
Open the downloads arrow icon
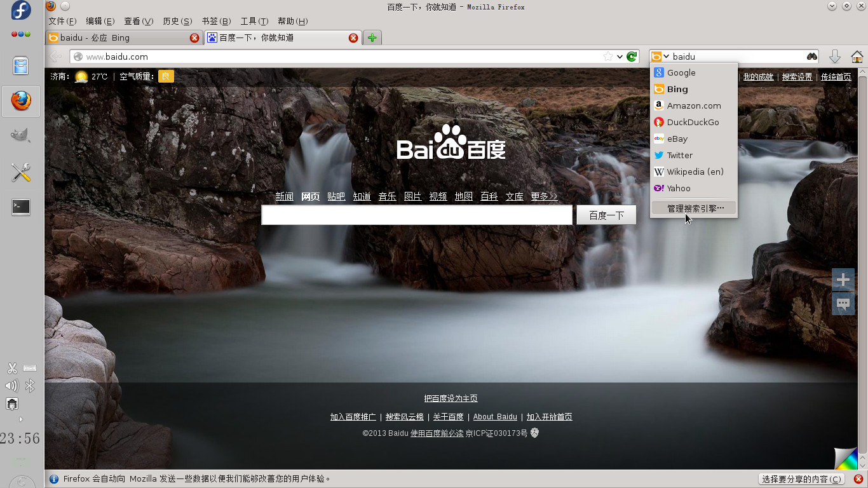coord(835,57)
